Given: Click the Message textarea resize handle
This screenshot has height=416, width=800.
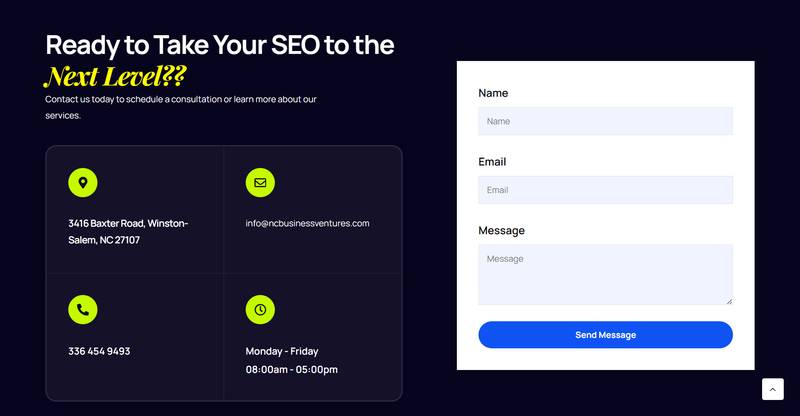Looking at the screenshot, I should tap(729, 301).
